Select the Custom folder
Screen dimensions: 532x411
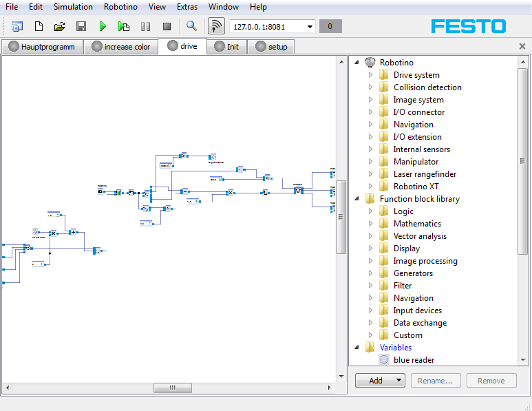[408, 335]
